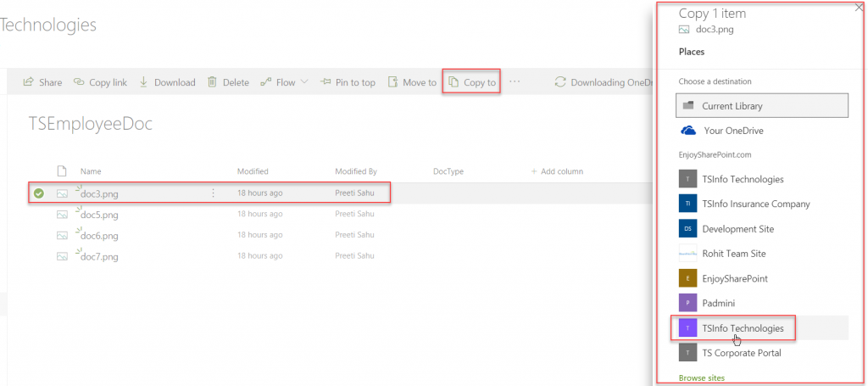Click the Development Site DS tile
Image resolution: width=868 pixels, height=386 pixels.
687,229
